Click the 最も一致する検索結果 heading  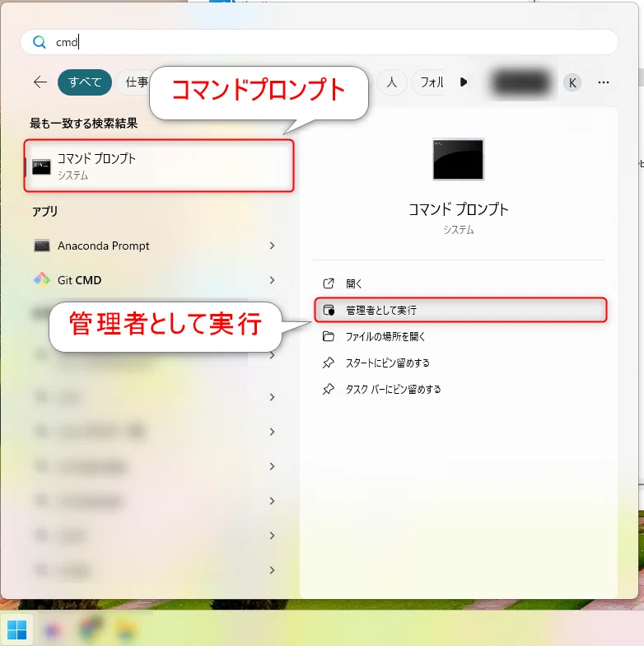84,124
